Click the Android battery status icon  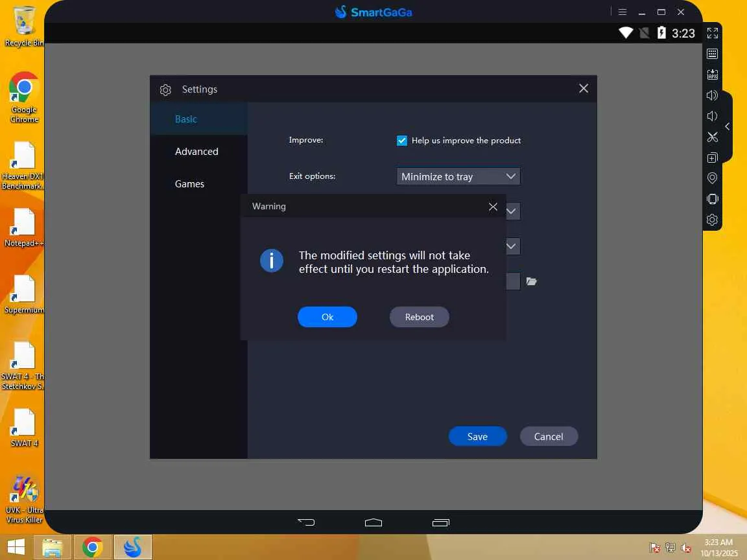[661, 33]
